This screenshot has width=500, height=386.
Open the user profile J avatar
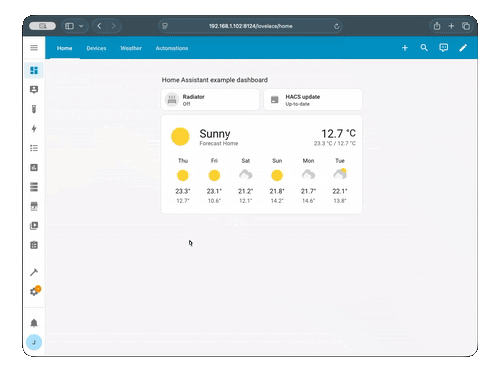(x=34, y=342)
